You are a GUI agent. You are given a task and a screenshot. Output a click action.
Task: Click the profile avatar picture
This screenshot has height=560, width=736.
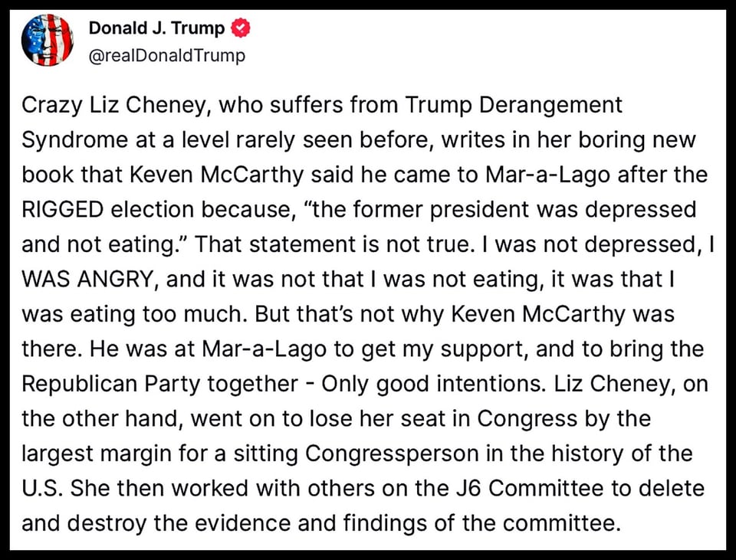47,41
